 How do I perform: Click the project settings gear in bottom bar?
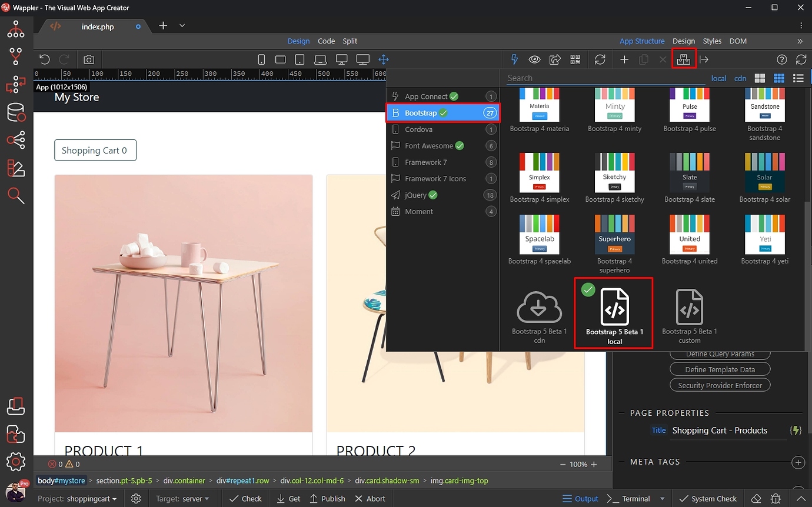pyautogui.click(x=136, y=498)
